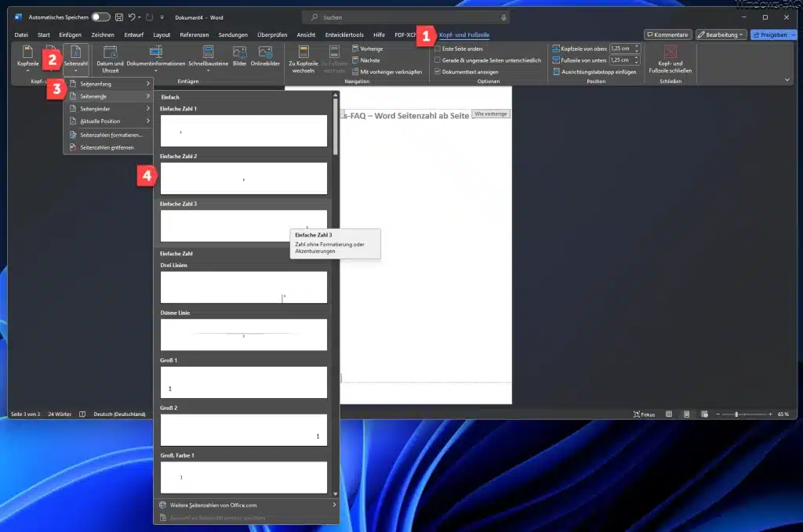Insert Onlinebilder
The width and height of the screenshot is (803, 532).
pos(265,56)
